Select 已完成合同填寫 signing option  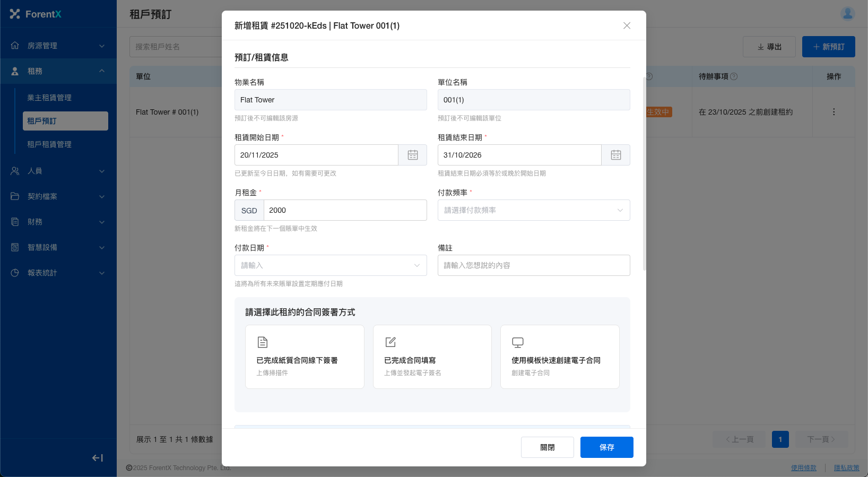coord(432,357)
